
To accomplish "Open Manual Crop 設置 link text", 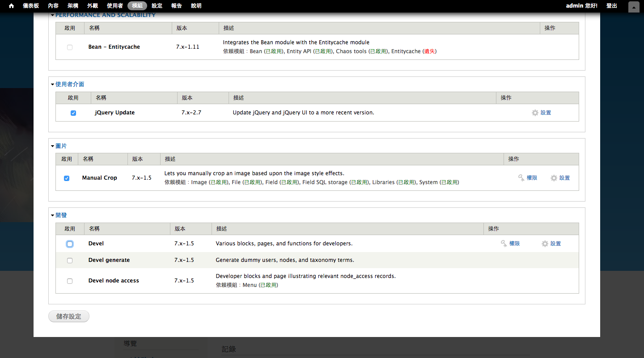I will [564, 178].
